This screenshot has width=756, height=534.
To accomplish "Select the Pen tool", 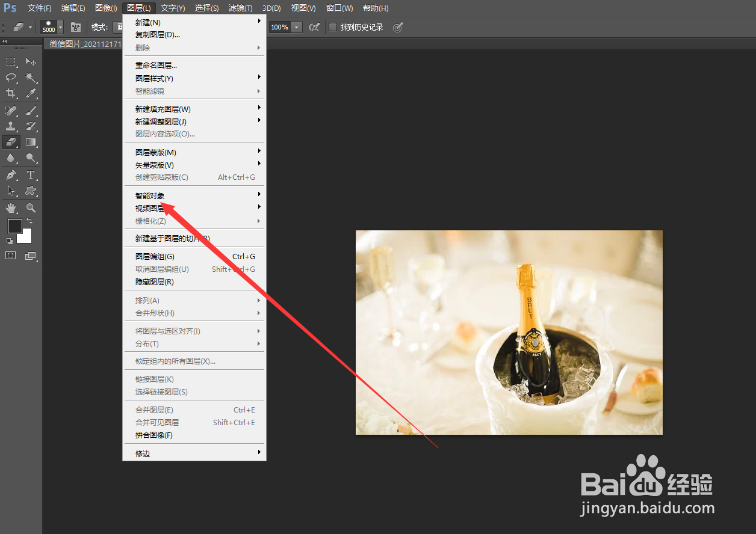I will pyautogui.click(x=11, y=174).
